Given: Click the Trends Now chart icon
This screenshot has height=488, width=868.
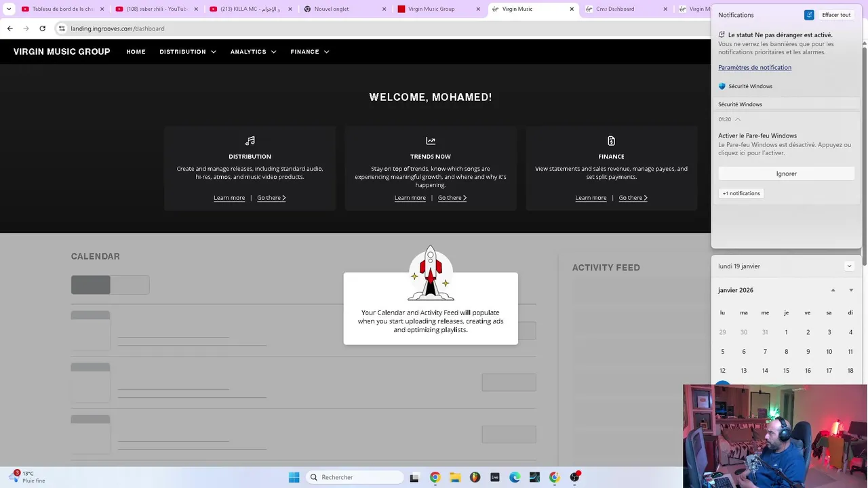Looking at the screenshot, I should 431,141.
